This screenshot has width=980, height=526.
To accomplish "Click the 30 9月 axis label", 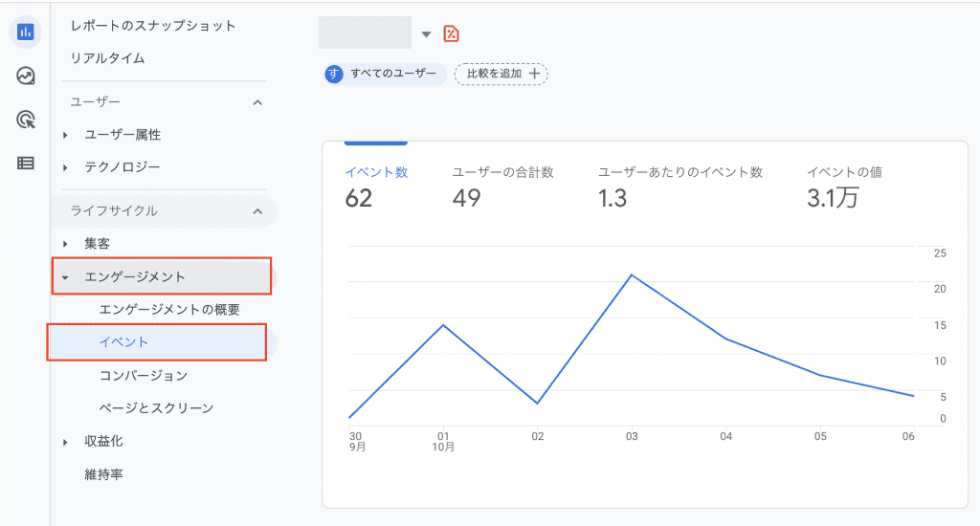I will tap(356, 442).
